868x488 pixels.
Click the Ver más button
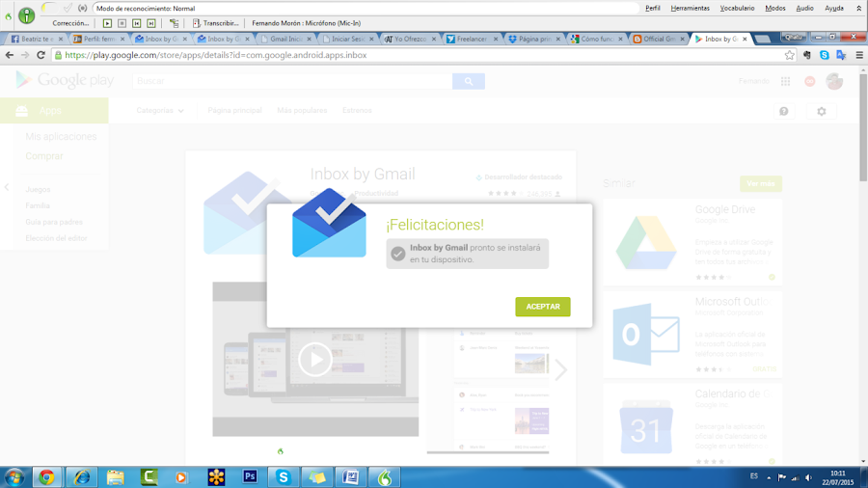click(761, 183)
